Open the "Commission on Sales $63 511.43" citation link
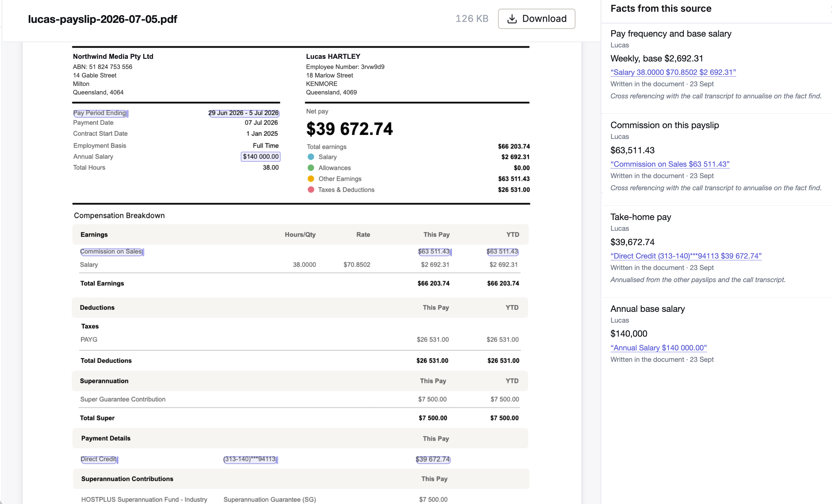Viewport: 832px width, 504px height. 670,164
